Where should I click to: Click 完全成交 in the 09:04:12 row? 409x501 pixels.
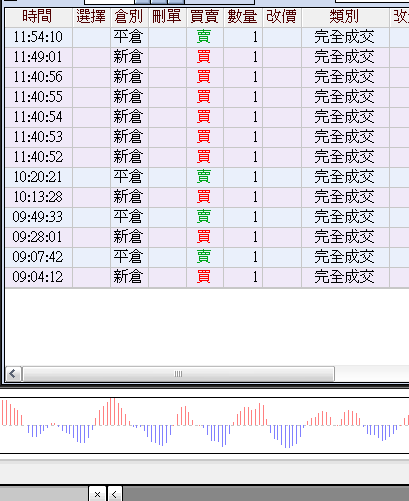(x=344, y=277)
